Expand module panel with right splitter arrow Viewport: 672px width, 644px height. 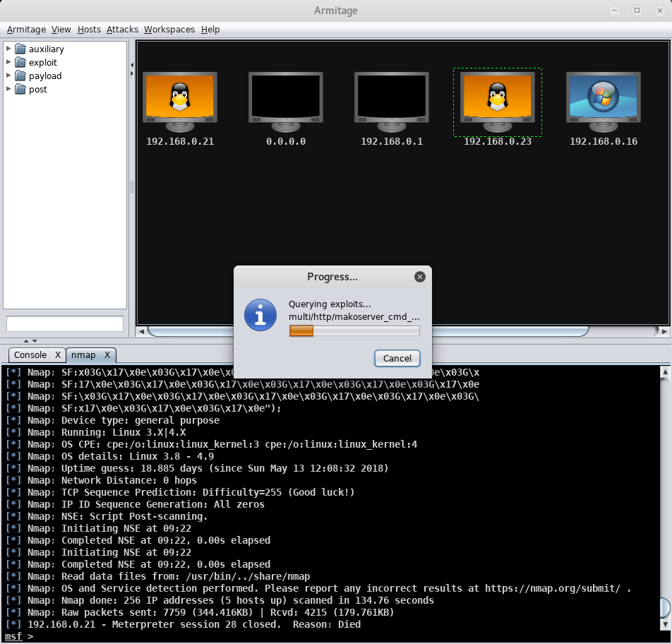pyautogui.click(x=132, y=73)
